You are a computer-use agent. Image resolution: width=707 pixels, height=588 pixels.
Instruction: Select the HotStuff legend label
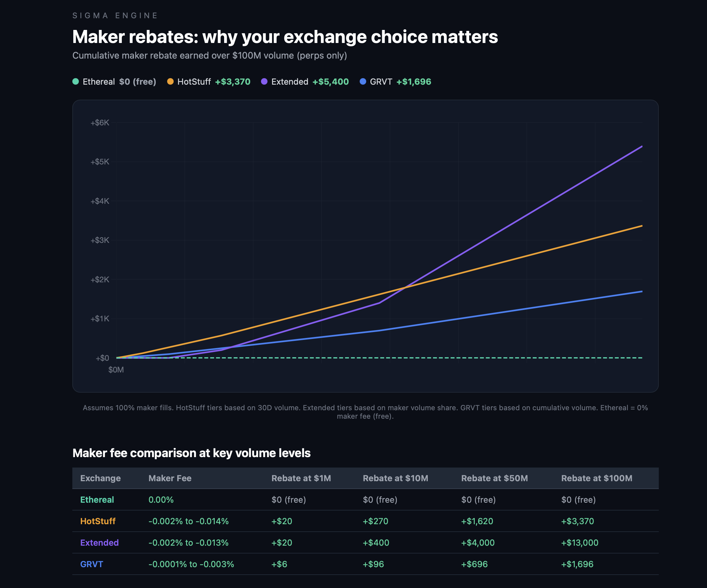click(x=194, y=82)
